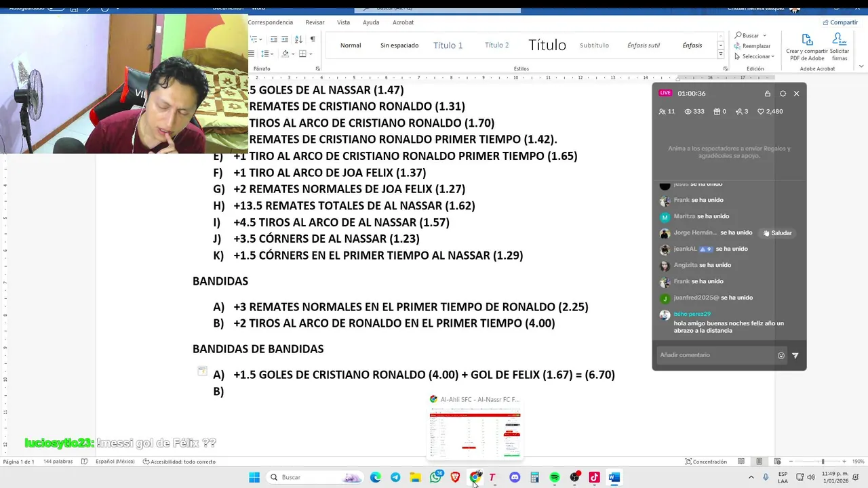
Task: Switch to read mode view icon
Action: 741,462
